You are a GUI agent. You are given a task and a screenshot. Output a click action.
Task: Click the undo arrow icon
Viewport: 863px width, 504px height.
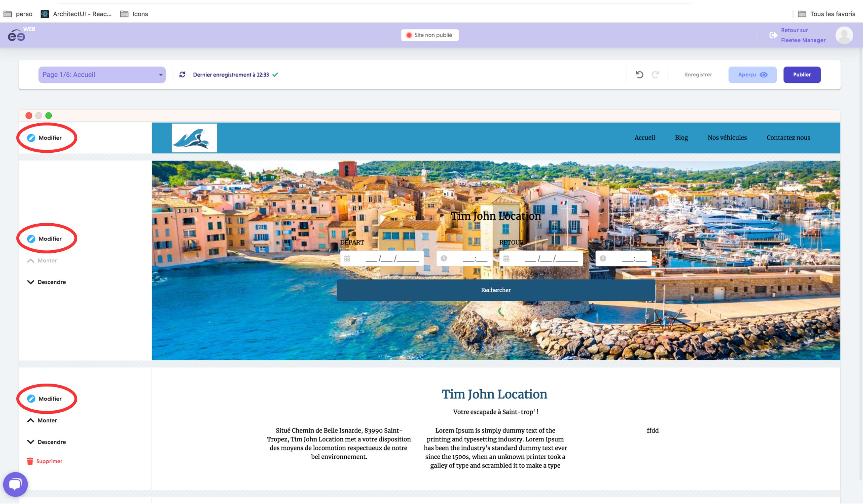[639, 75]
